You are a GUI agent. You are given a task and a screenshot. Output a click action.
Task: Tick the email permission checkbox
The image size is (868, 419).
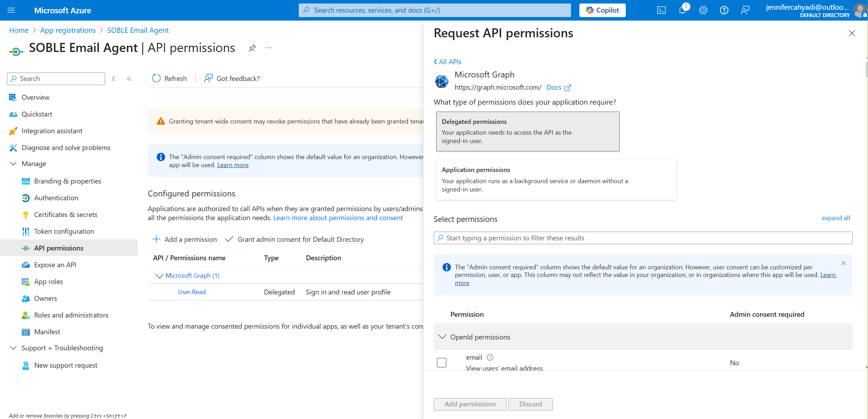coord(442,362)
